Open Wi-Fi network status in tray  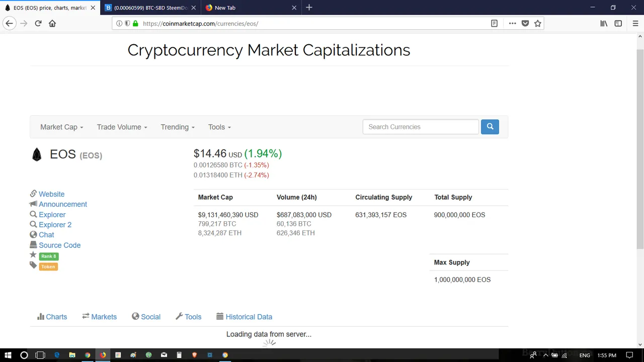(x=564, y=355)
